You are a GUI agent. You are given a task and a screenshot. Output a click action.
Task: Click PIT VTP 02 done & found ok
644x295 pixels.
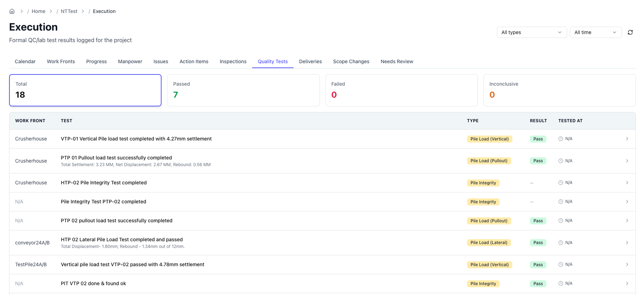(x=93, y=283)
